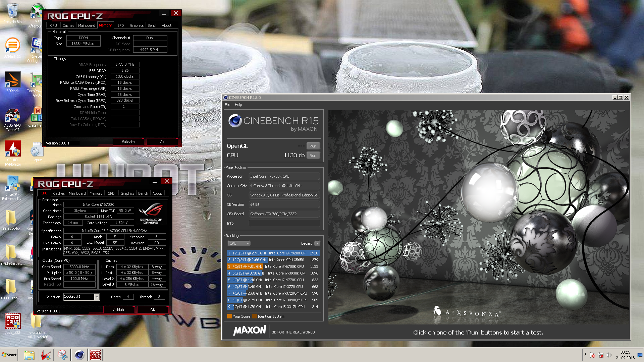Click the orange Your Score legend swatch
Image resolution: width=644 pixels, height=362 pixels.
[x=229, y=316]
